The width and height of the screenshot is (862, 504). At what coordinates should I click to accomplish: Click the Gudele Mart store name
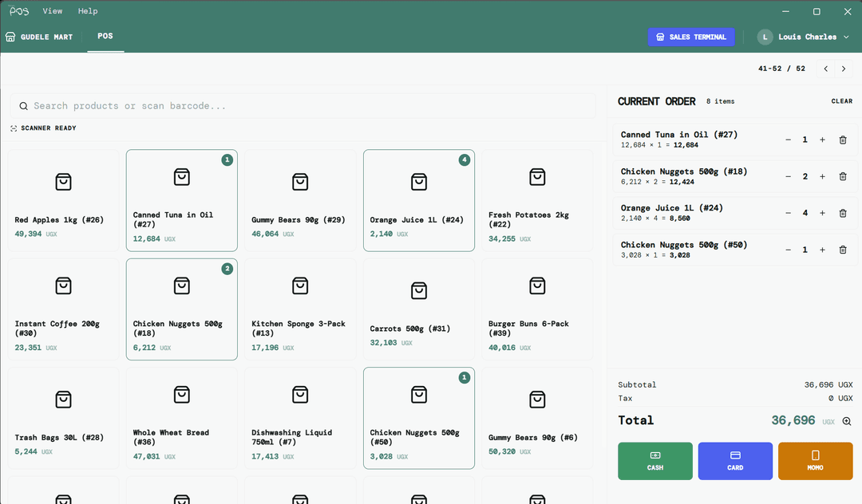(47, 37)
